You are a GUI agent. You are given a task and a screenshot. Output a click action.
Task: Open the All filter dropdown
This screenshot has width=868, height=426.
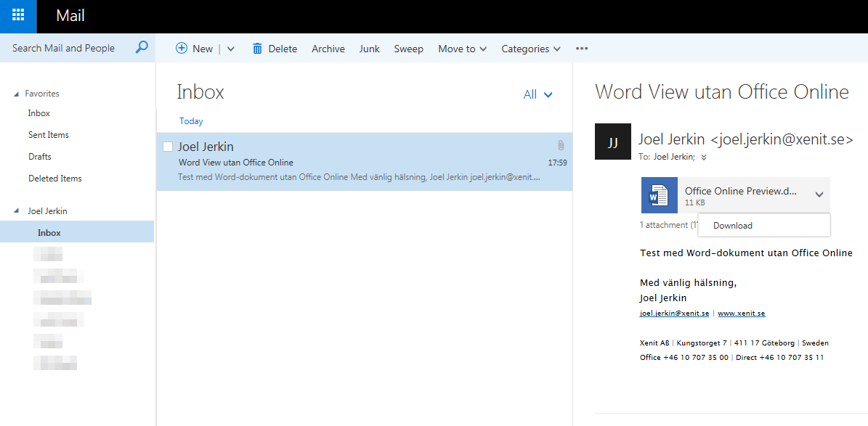coord(538,94)
